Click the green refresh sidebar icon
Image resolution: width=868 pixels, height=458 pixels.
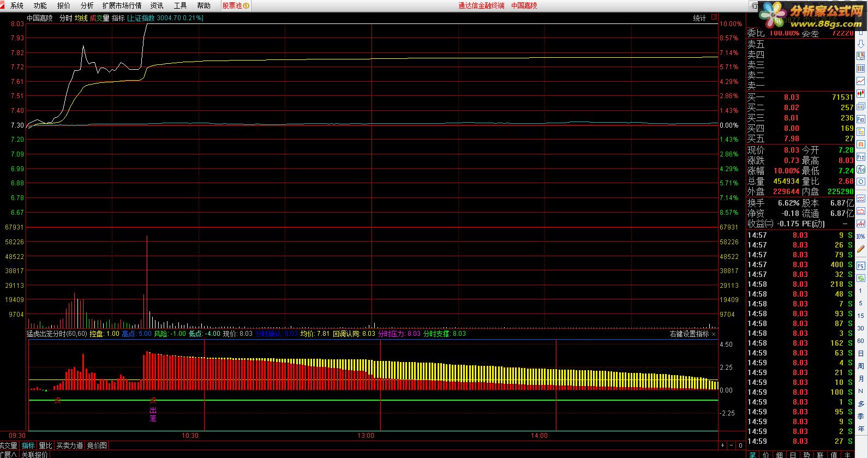[x=861, y=278]
